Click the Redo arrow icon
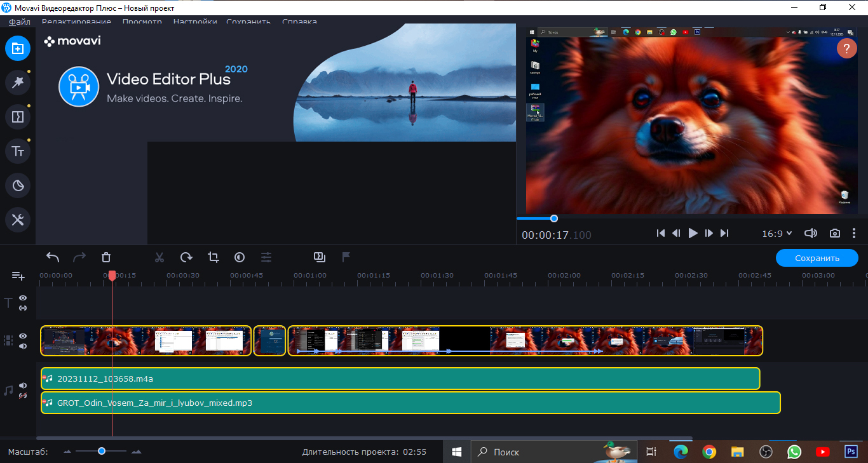 coord(79,257)
